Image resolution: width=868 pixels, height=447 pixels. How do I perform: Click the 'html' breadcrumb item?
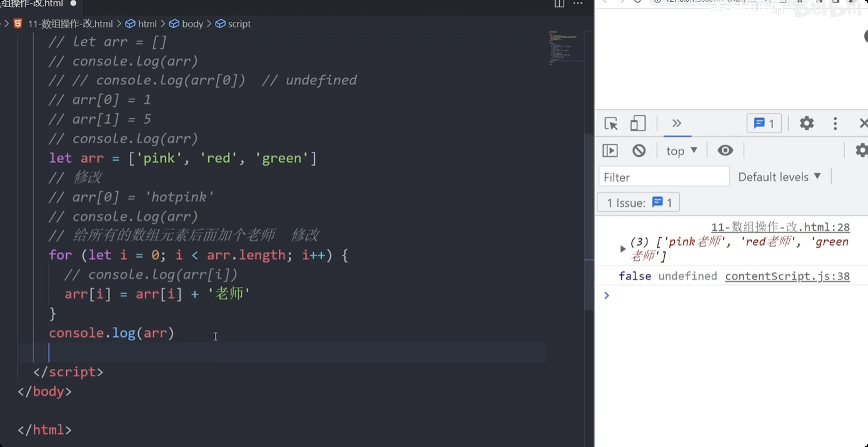click(x=141, y=24)
